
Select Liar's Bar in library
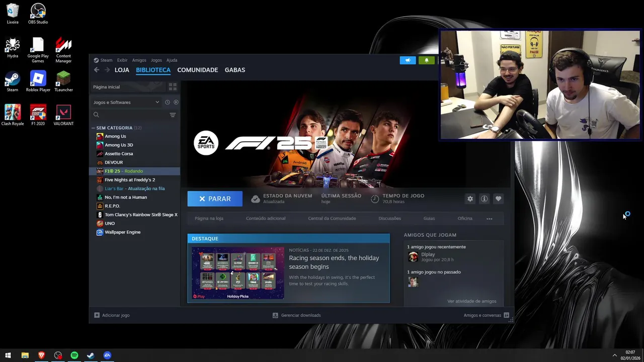tap(135, 189)
